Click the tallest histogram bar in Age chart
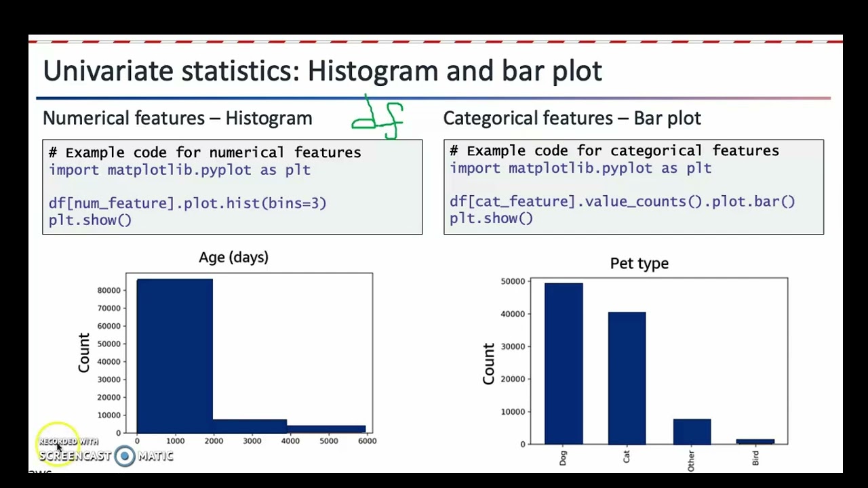The height and width of the screenshot is (488, 868). [x=174, y=356]
